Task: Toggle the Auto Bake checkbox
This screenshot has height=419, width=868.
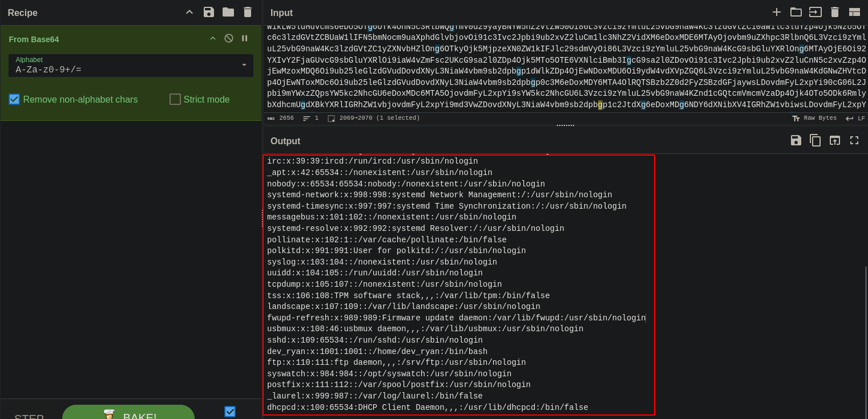Action: (230, 412)
